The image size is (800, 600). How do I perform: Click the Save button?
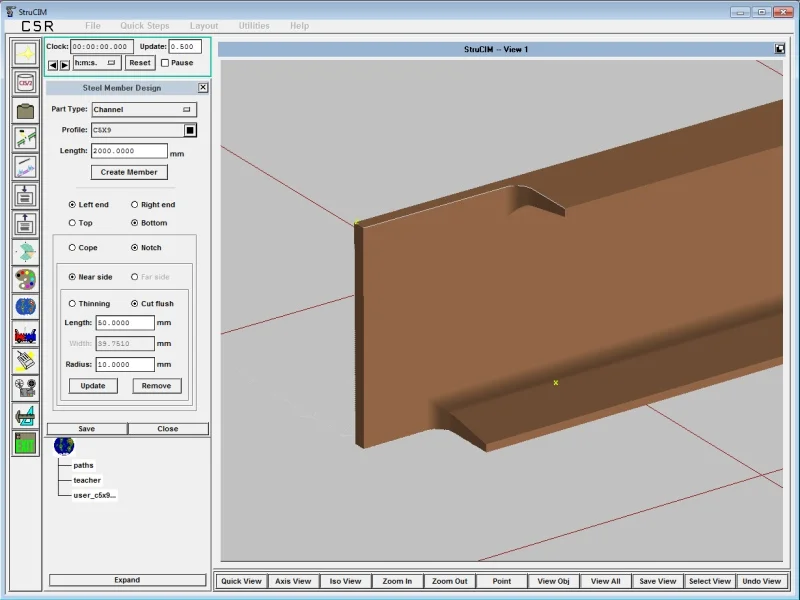[x=87, y=429]
